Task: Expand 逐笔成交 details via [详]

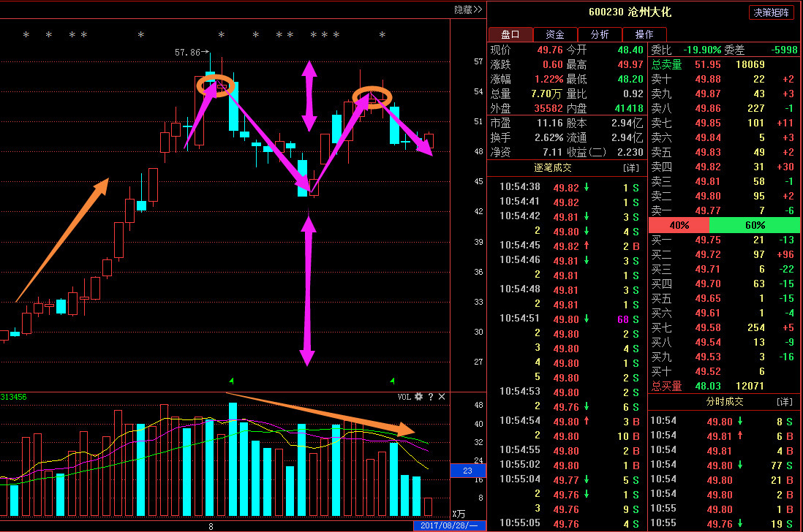Action: pos(630,168)
